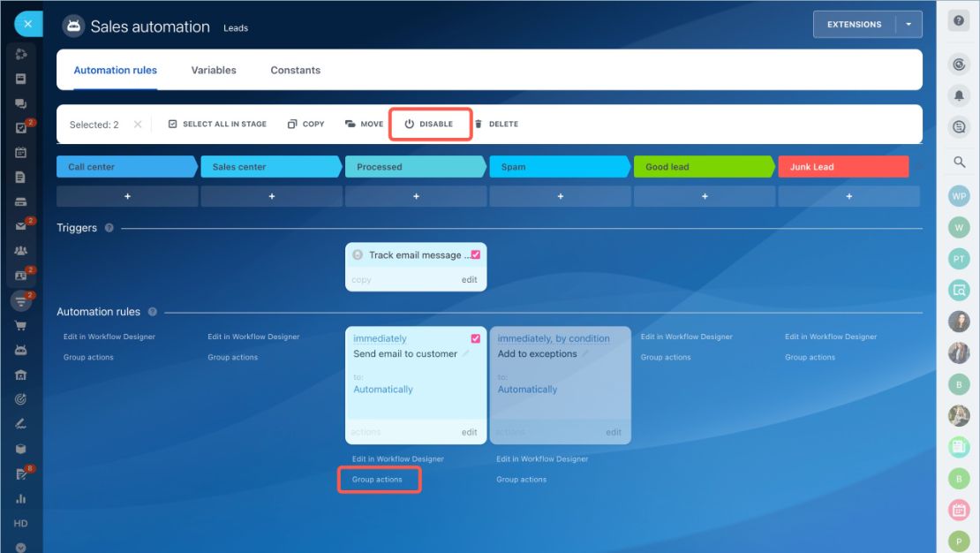The height and width of the screenshot is (553, 980).
Task: Open Group actions below Send email rule
Action: 377,479
